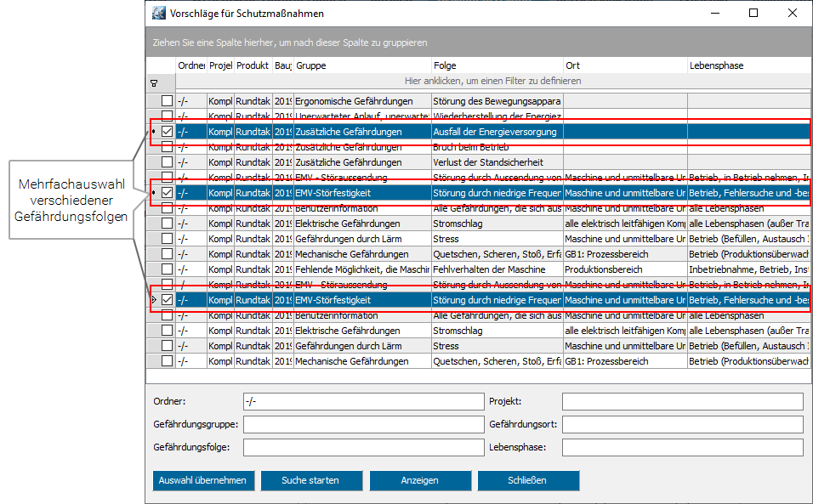Screen dimensions: 813x504
Task: Start search with Suche starten button
Action: 311,480
